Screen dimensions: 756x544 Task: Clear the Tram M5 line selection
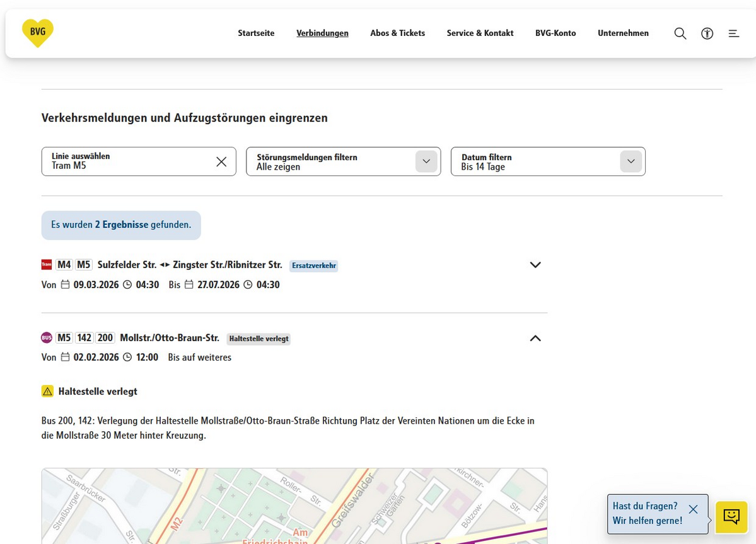(x=221, y=161)
